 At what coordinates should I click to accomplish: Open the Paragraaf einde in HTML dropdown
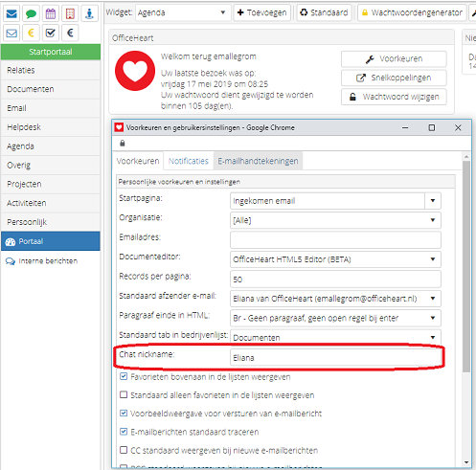335,318
